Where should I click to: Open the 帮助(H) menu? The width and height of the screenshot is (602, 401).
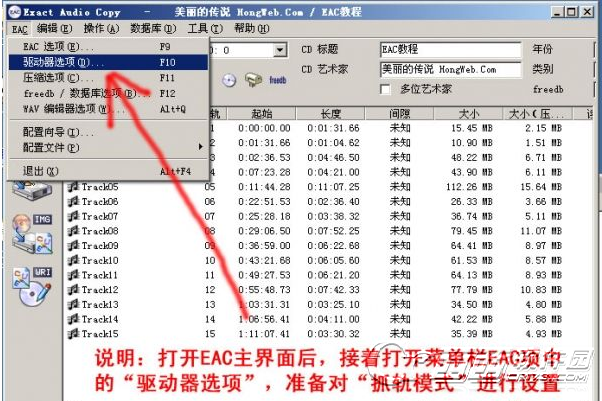(252, 29)
